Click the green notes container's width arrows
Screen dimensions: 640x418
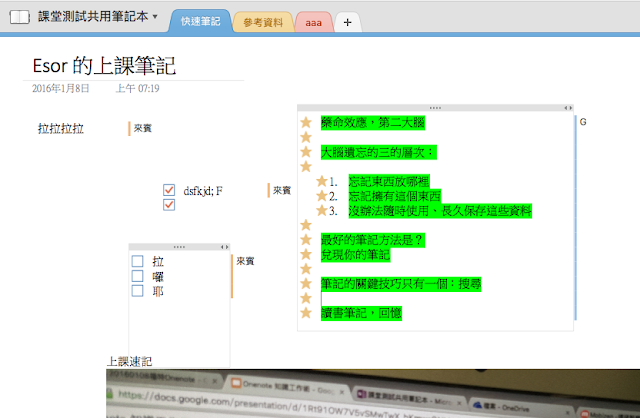568,108
